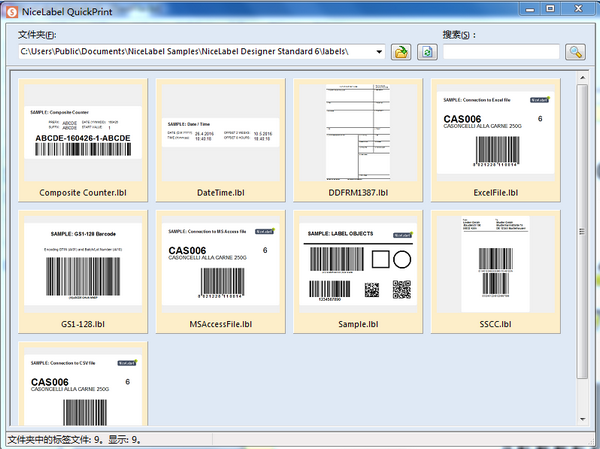
Task: Expand the folder path dropdown
Action: (x=379, y=52)
